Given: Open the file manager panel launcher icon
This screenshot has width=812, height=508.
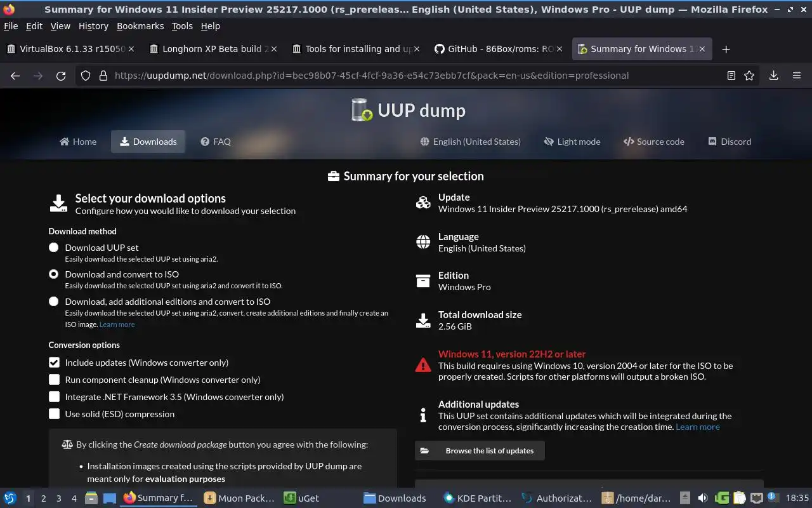Looking at the screenshot, I should coord(91,498).
